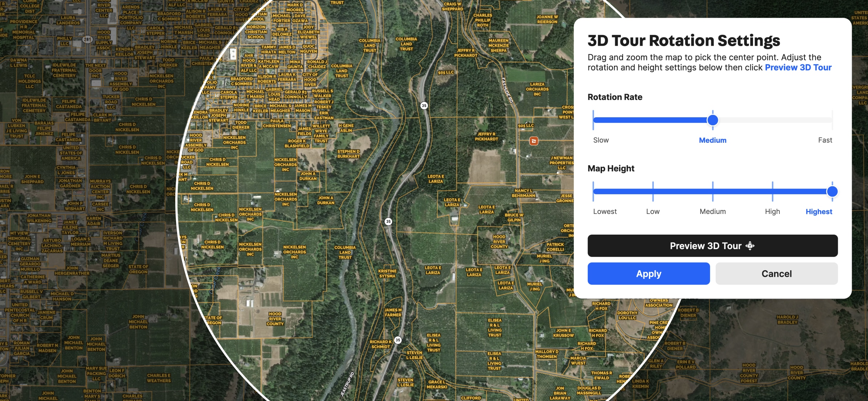
Task: Set rotation rate to Fast
Action: 832,120
